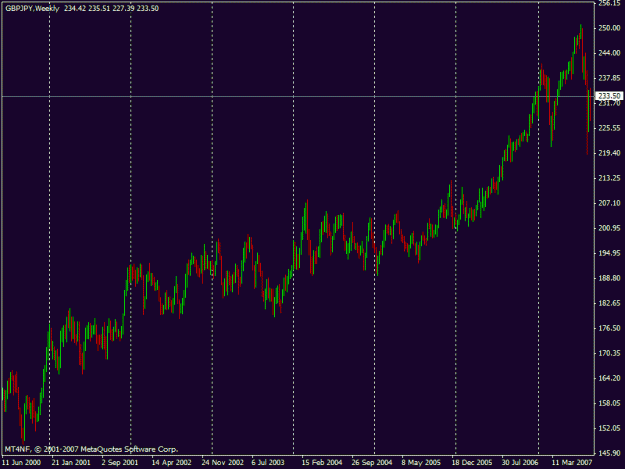The image size is (625, 469).
Task: Click the 6 Jul 2003 date label
Action: (x=268, y=463)
